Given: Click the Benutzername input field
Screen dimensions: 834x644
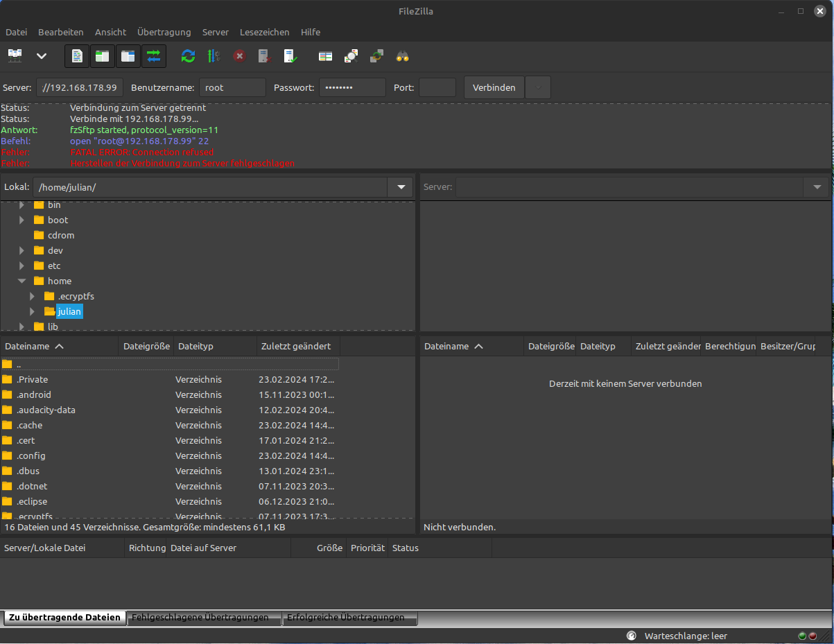Looking at the screenshot, I should pos(233,88).
